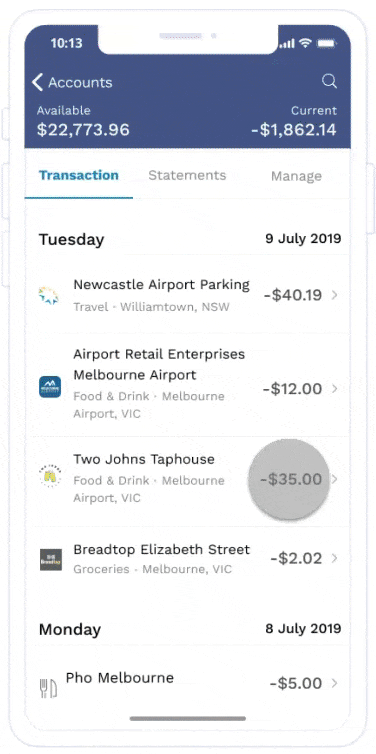Tap the Newcastle Airport Parking merchant logo
Image resolution: width=376 pixels, height=754 pixels.
(x=49, y=295)
